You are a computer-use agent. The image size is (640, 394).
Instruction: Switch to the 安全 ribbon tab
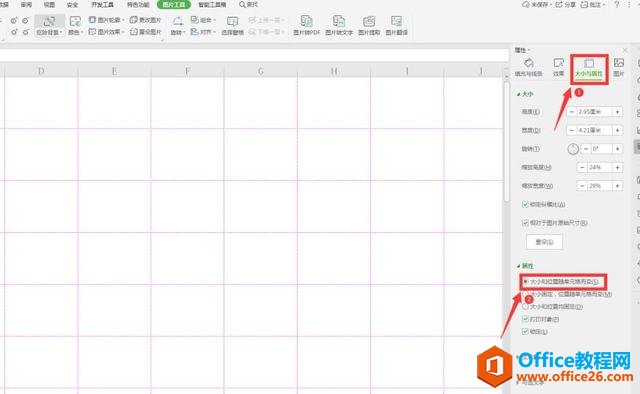72,4
